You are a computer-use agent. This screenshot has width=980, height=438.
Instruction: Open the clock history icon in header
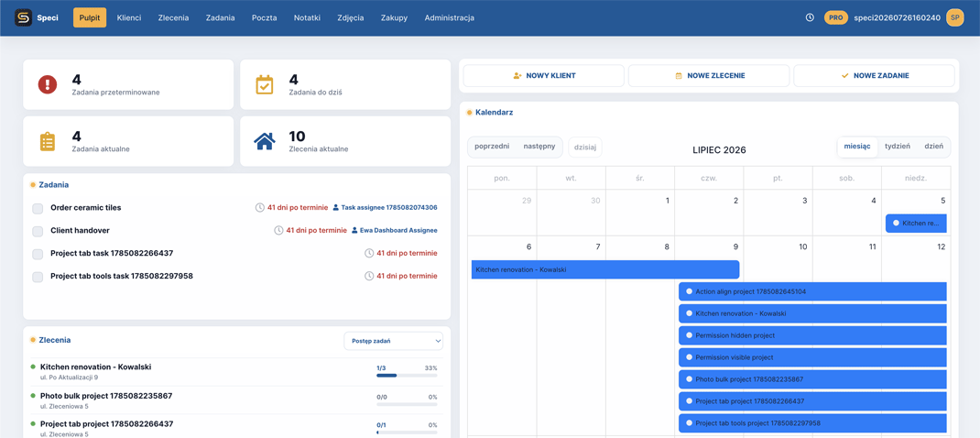point(810,17)
